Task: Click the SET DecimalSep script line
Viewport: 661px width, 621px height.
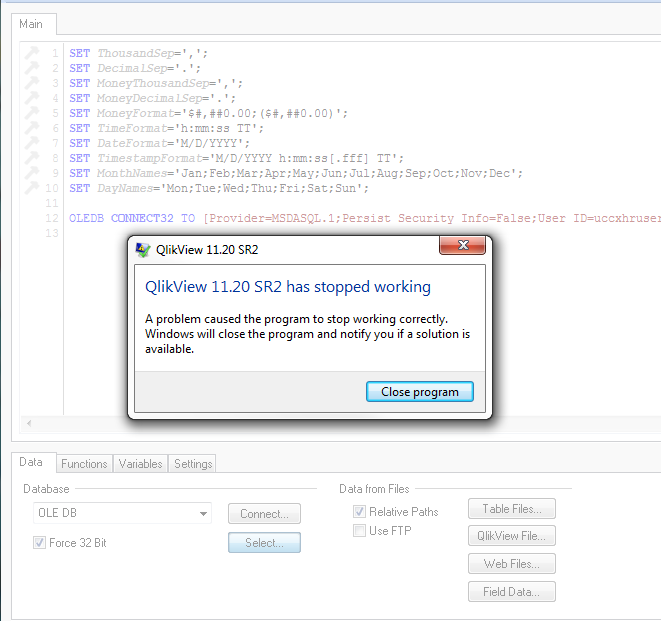Action: (135, 68)
